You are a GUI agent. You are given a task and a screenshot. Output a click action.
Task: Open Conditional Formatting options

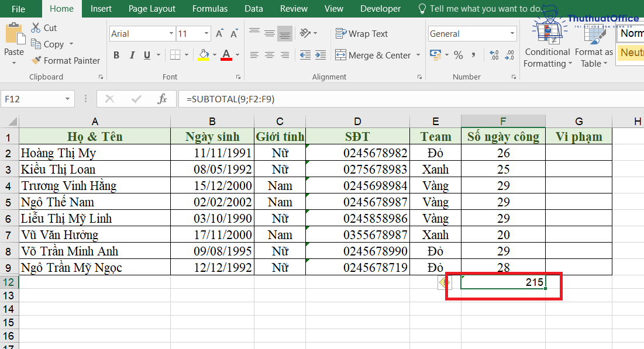(x=547, y=53)
